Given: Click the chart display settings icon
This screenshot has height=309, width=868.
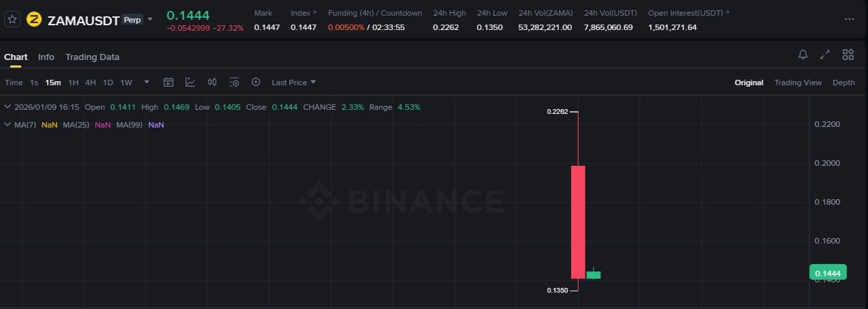Looking at the screenshot, I should tap(234, 83).
